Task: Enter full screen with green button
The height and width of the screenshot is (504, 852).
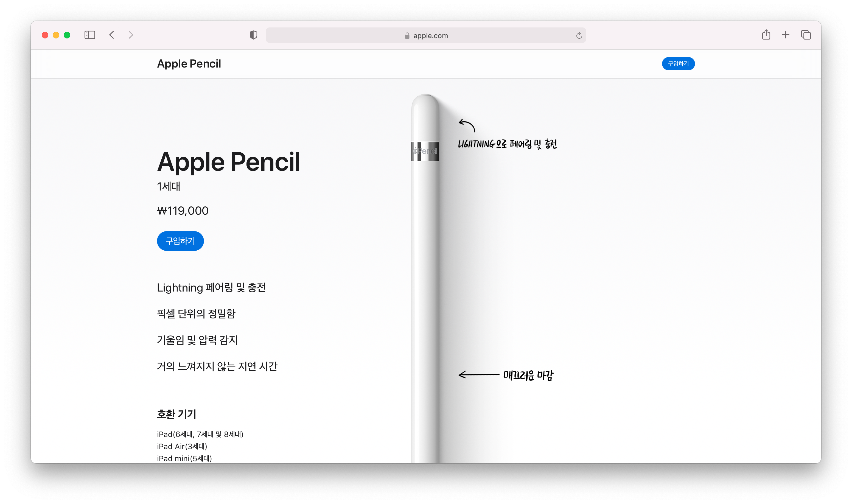Action: click(67, 35)
